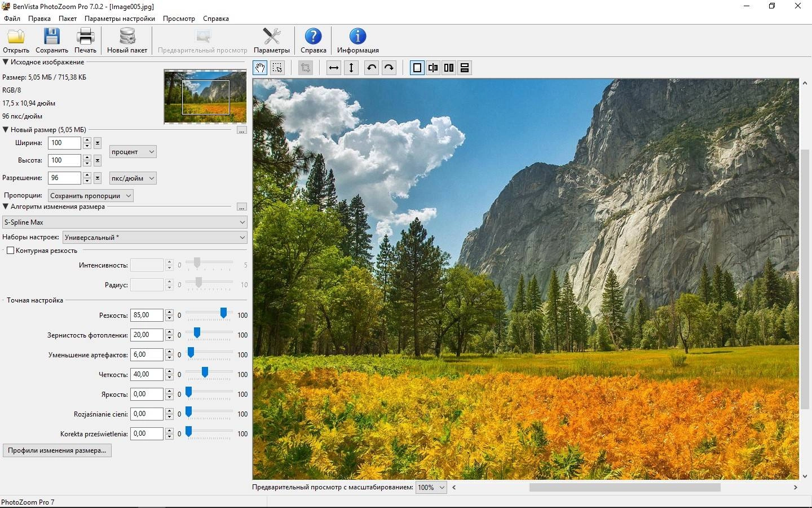812x508 pixels.
Task: Open the Правка menu
Action: click(39, 19)
